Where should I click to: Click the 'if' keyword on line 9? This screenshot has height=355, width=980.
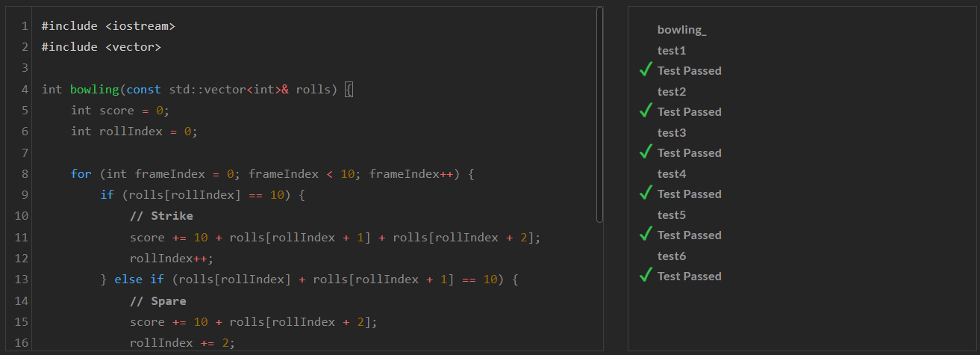coord(107,195)
